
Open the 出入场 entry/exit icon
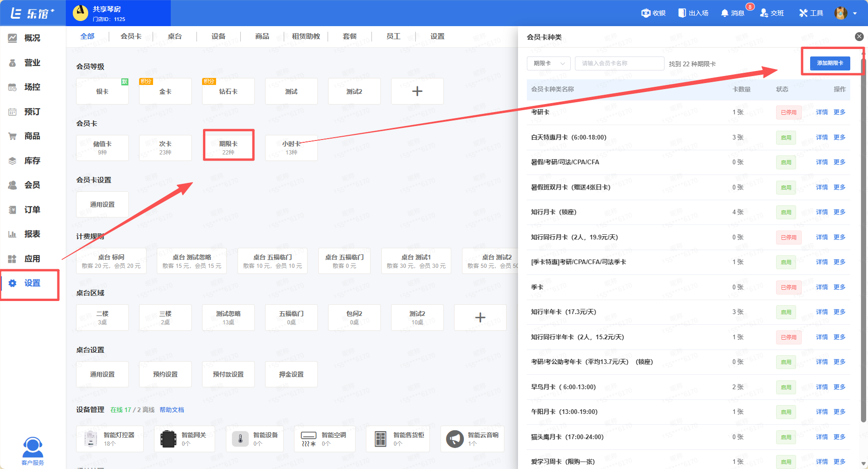[682, 13]
